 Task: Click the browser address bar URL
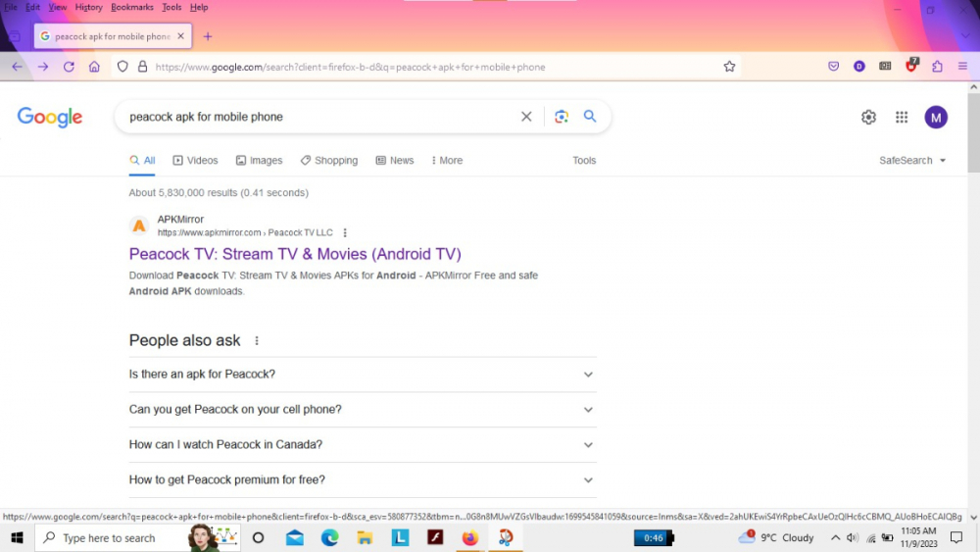(x=350, y=67)
